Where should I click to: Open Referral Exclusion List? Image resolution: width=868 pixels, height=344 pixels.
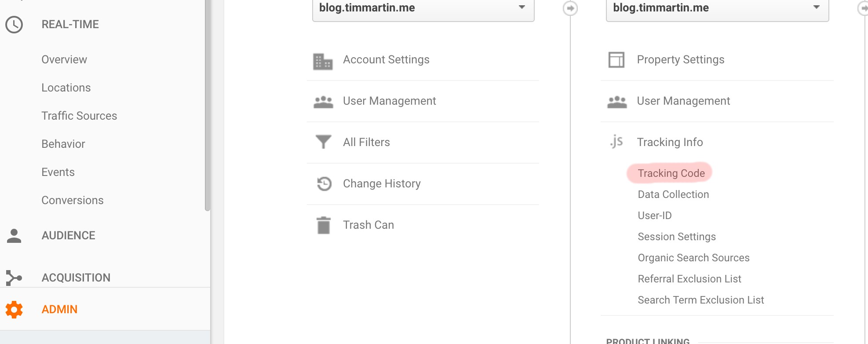689,279
